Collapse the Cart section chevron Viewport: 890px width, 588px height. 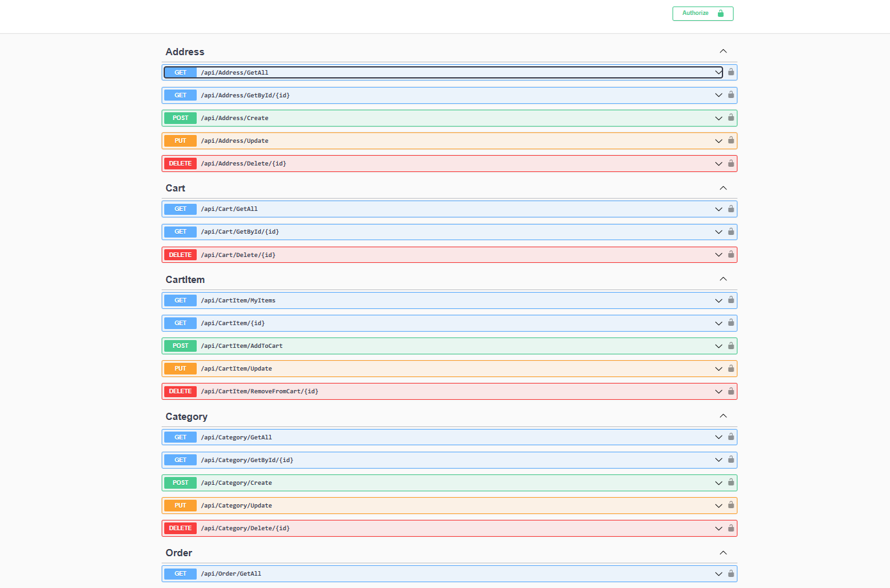point(723,188)
